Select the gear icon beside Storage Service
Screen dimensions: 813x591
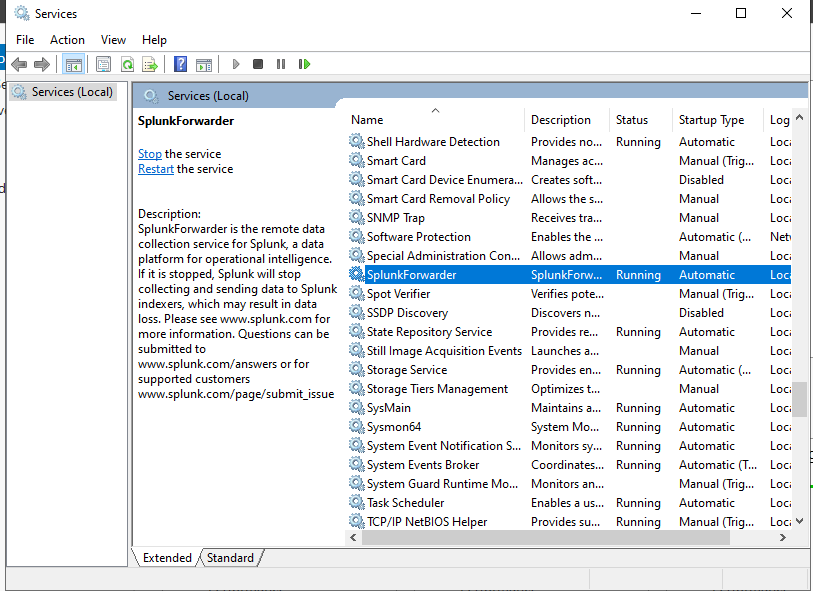[x=356, y=369]
